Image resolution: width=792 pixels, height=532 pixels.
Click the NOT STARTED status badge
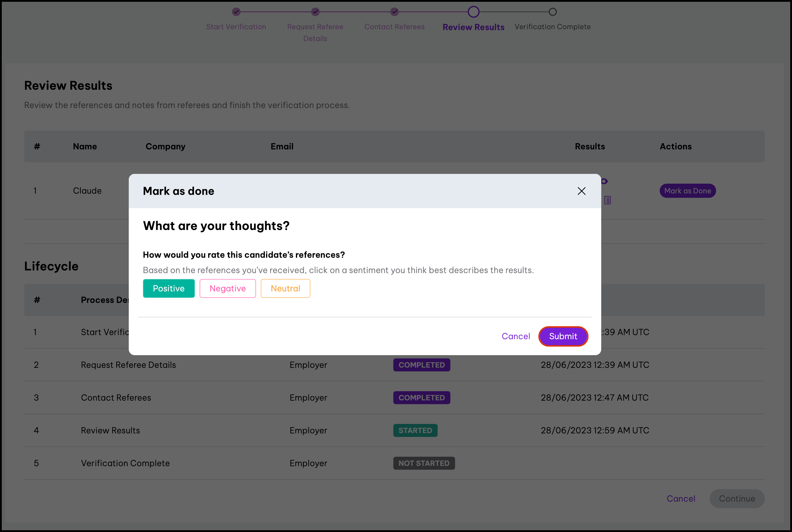pyautogui.click(x=423, y=463)
